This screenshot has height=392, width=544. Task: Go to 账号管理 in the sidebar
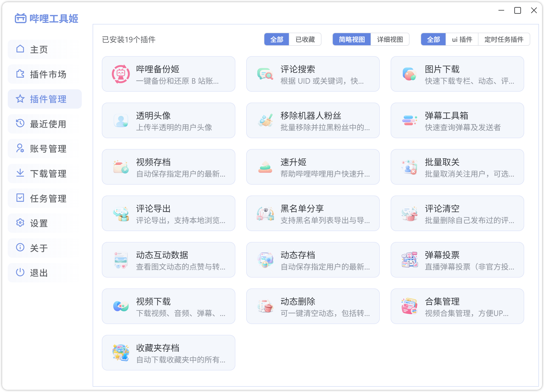point(45,149)
